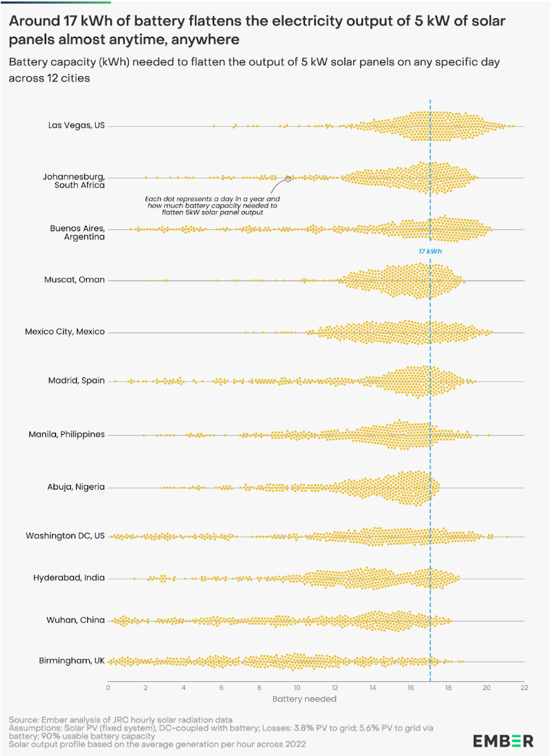Select the Washington DC, US label
The image size is (554, 756).
click(65, 536)
